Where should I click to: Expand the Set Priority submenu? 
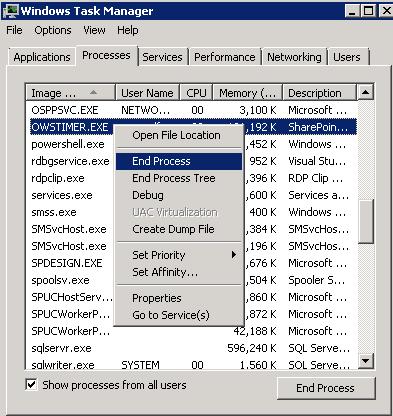click(x=179, y=255)
